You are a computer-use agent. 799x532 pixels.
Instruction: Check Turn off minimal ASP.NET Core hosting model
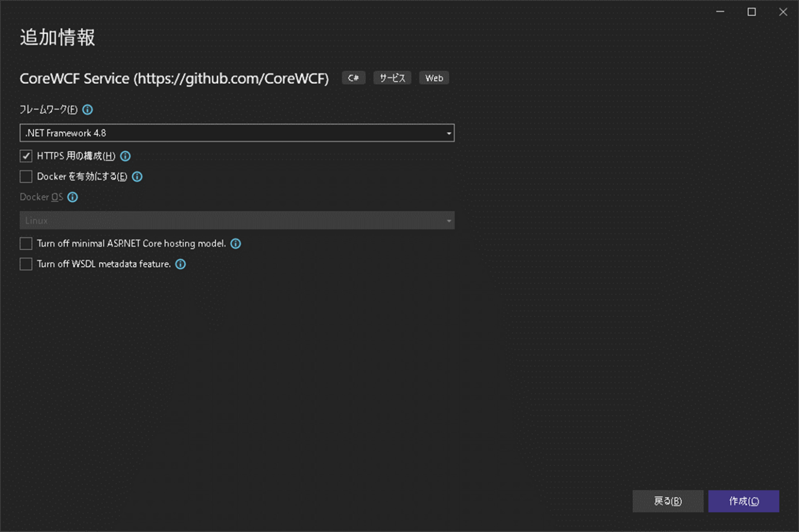(25, 243)
